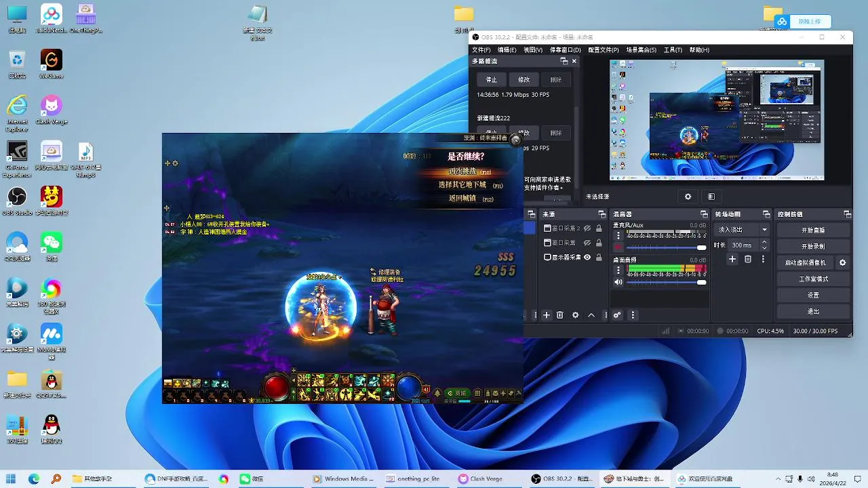Open the 视图(V) menu in OBS
Viewport: 868px width, 488px height.
pyautogui.click(x=533, y=49)
